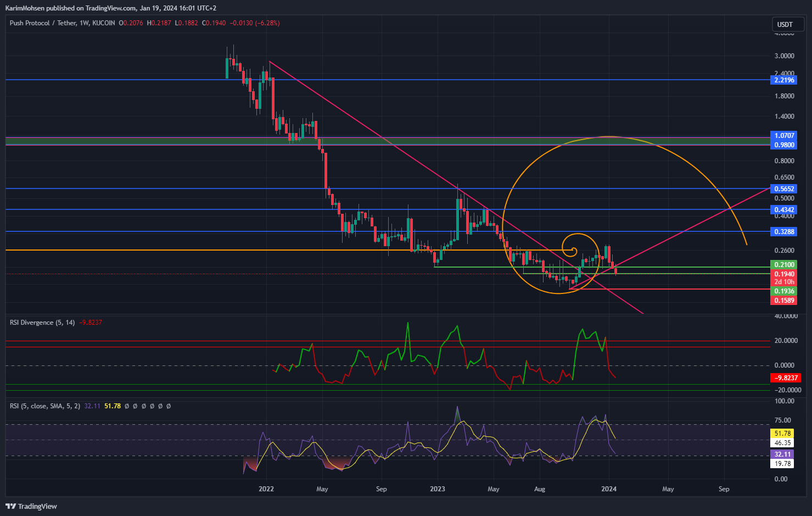Click the RSI (5, close, SMA, 5, 2) label

[45, 406]
